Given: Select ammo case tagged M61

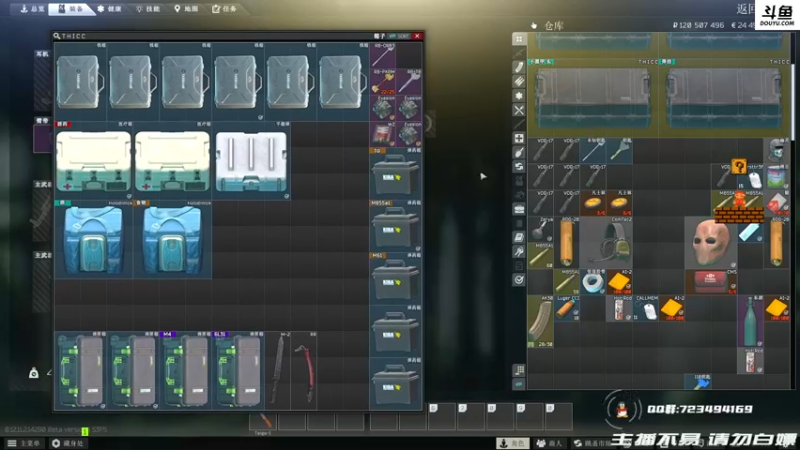Looking at the screenshot, I should click(x=396, y=279).
